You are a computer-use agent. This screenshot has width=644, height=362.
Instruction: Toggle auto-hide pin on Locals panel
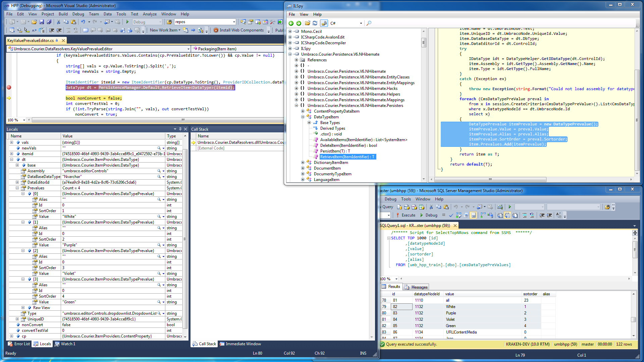point(180,129)
